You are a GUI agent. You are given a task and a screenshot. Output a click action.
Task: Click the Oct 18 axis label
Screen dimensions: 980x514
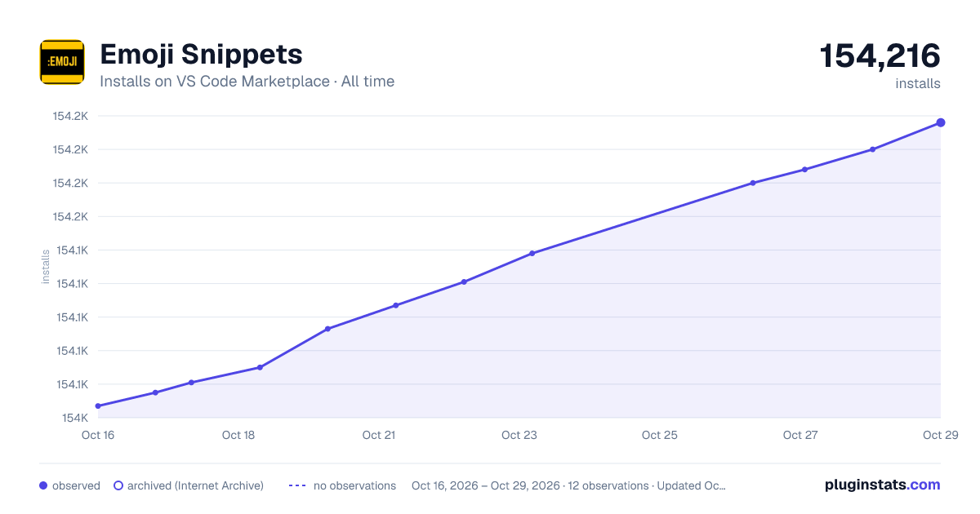tap(238, 435)
